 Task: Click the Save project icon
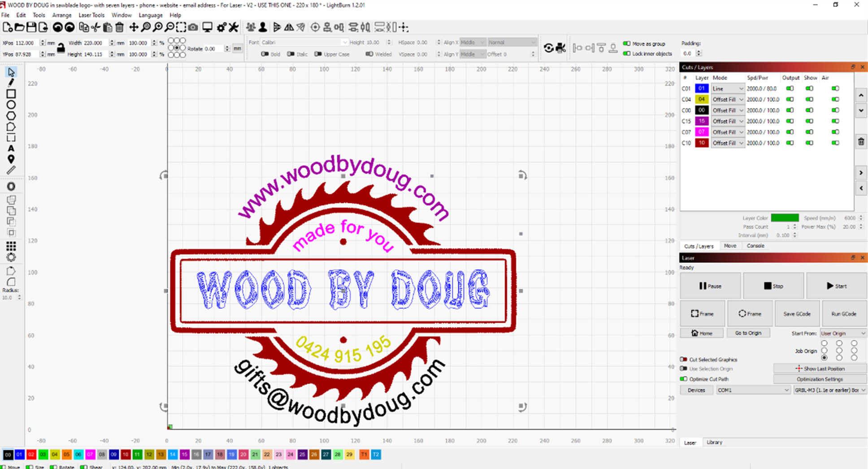(x=31, y=27)
